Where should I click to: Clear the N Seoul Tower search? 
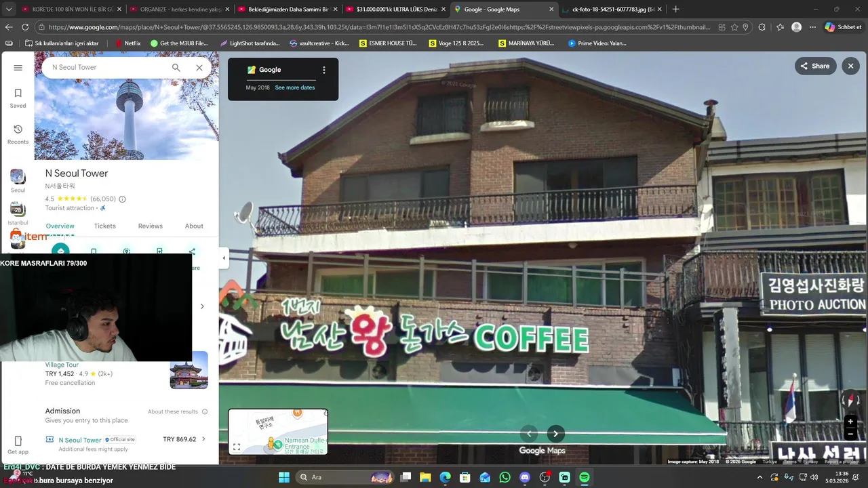coord(199,68)
